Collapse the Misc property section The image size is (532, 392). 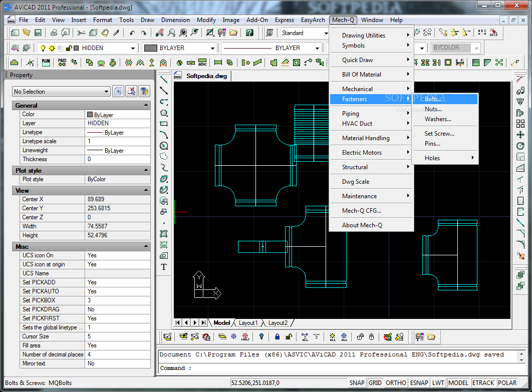[x=146, y=246]
